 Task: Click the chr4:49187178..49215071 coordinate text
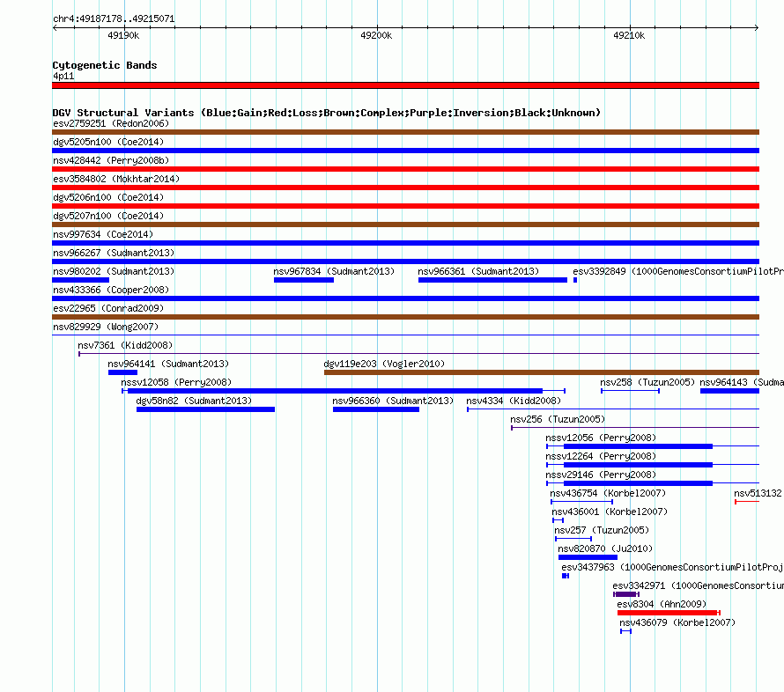114,18
